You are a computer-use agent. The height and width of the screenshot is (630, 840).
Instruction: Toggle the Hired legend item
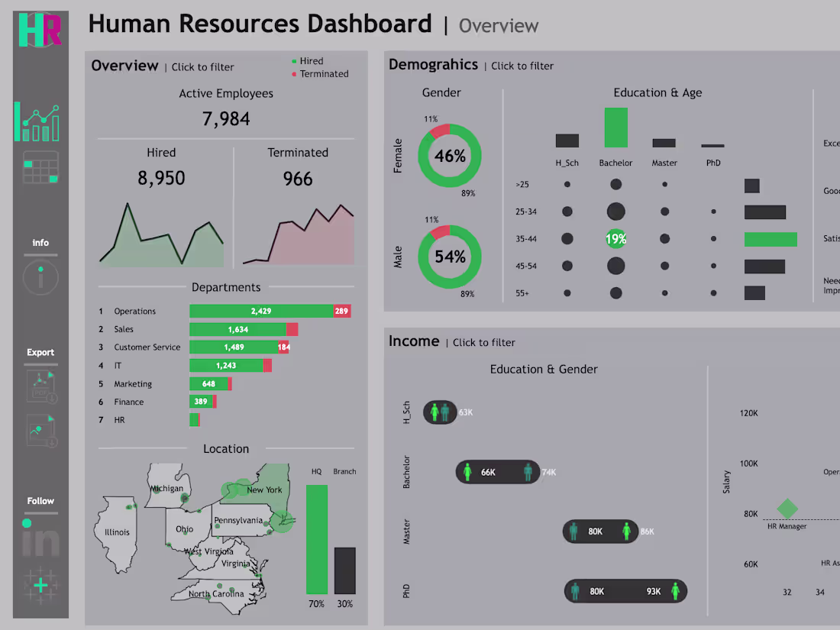point(309,60)
